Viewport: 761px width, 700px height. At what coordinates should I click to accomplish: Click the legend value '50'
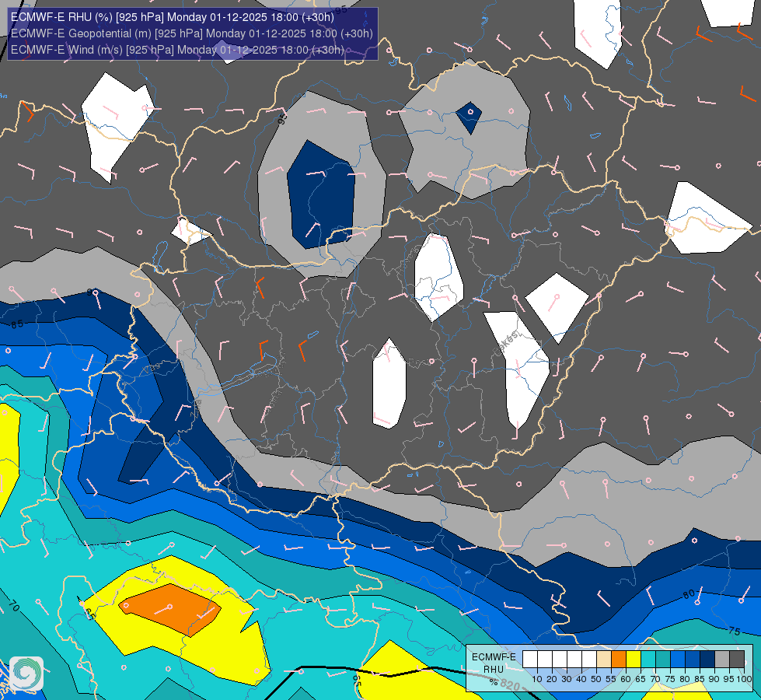click(x=596, y=679)
